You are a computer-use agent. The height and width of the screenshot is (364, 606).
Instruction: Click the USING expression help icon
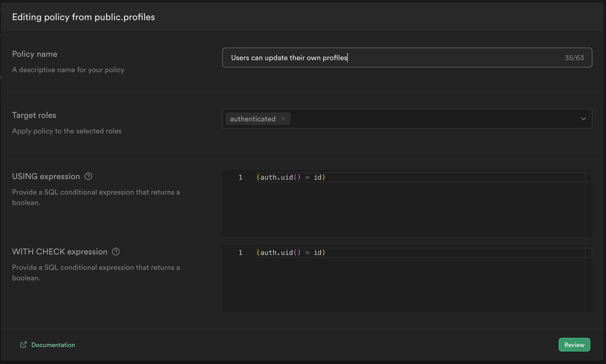coord(88,177)
